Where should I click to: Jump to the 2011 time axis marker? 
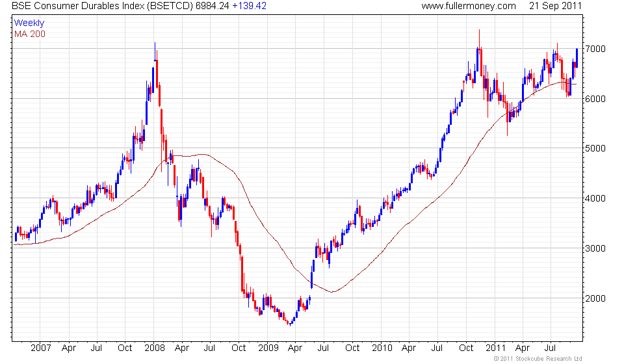coord(496,348)
